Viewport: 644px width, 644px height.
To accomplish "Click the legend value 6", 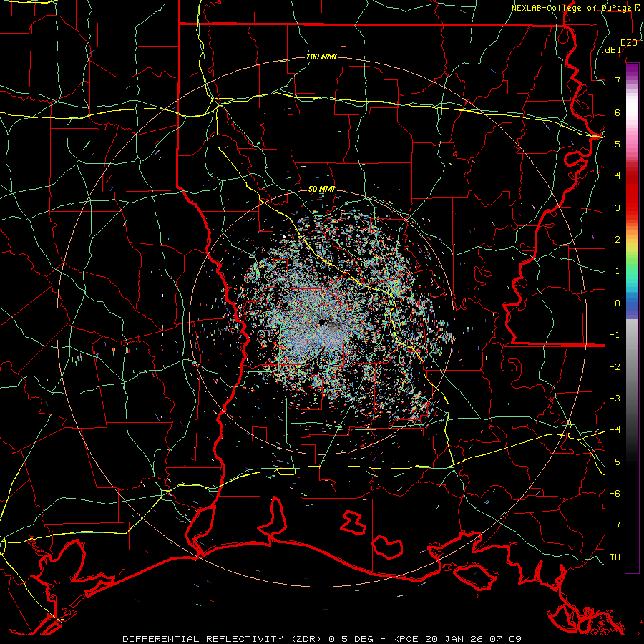I will tap(618, 112).
